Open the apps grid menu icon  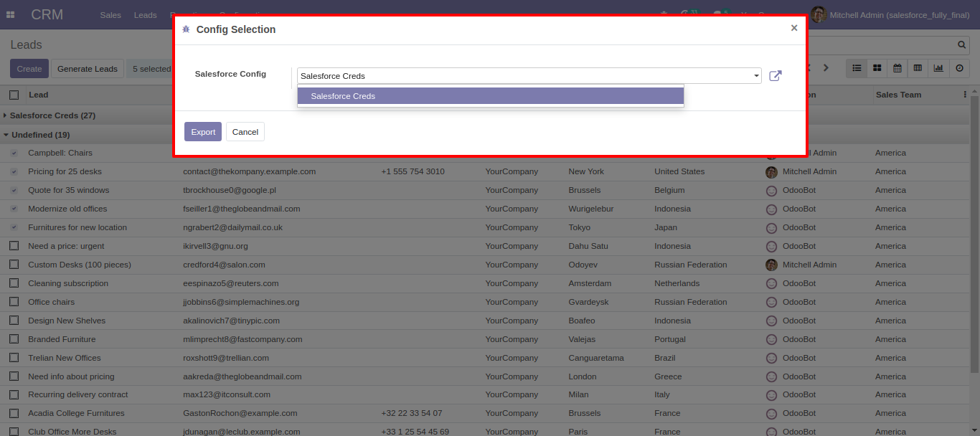(x=11, y=14)
